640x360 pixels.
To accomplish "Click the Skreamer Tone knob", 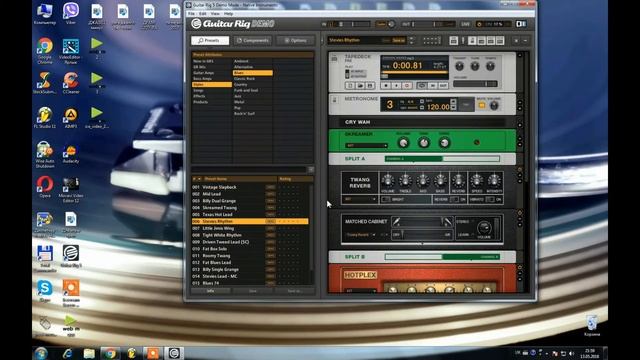I will [x=424, y=143].
